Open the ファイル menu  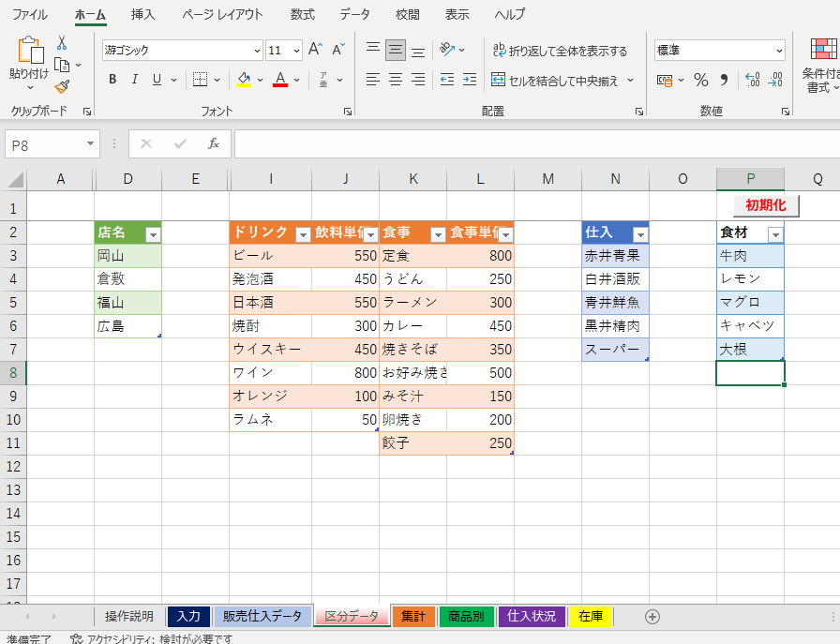pos(30,14)
